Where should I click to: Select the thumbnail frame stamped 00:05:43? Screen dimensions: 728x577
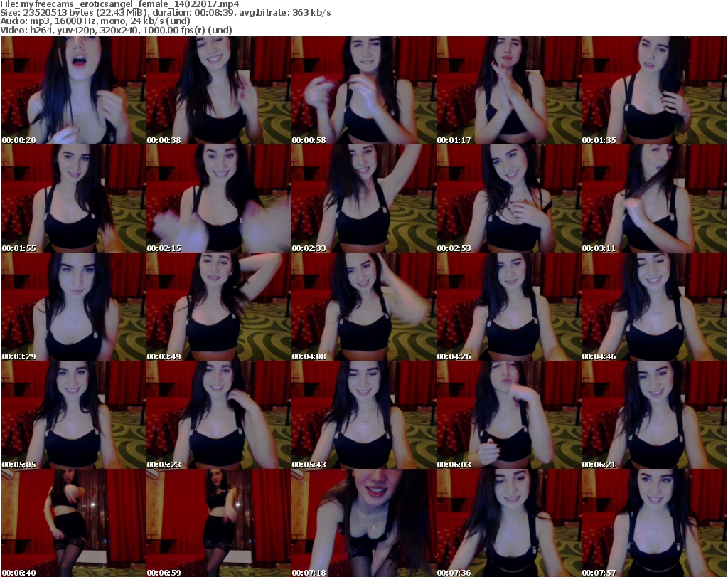pos(363,415)
